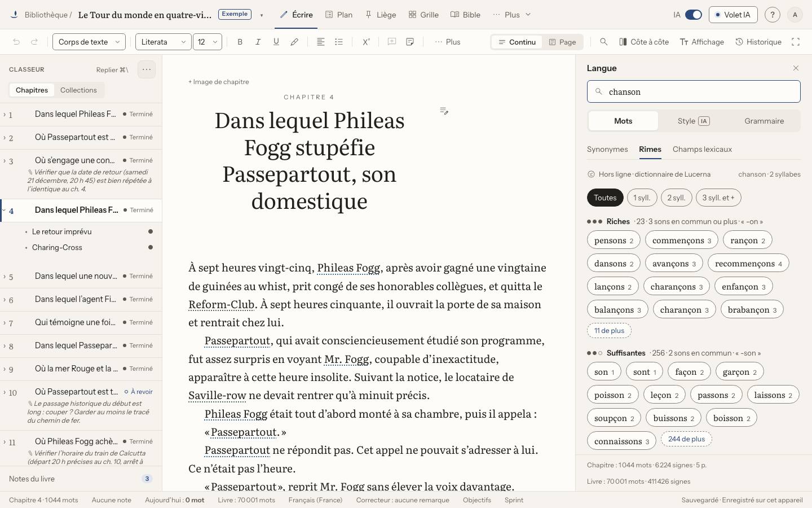Open the Literata font dropdown

164,42
